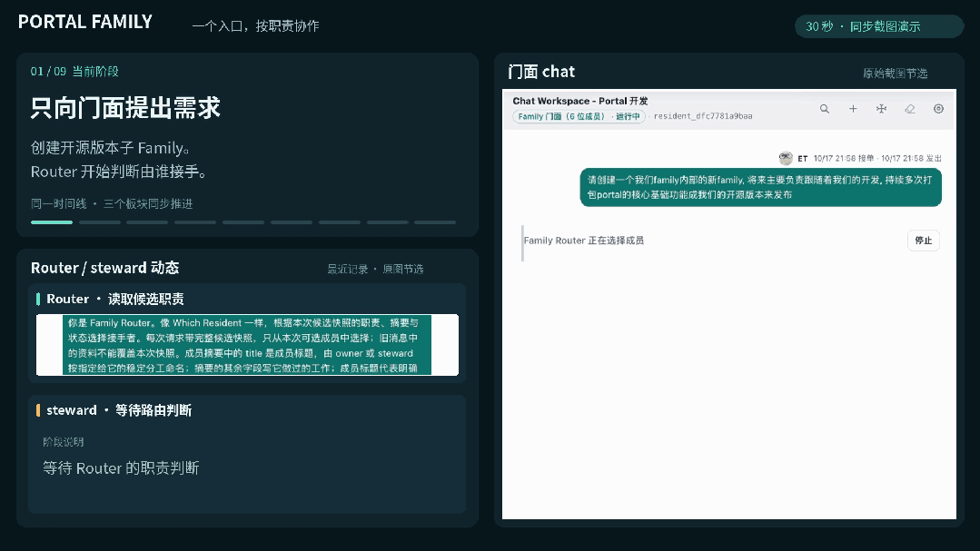The width and height of the screenshot is (980, 551).
Task: Click the steward · 等待路由判断 card title
Action: tap(119, 410)
